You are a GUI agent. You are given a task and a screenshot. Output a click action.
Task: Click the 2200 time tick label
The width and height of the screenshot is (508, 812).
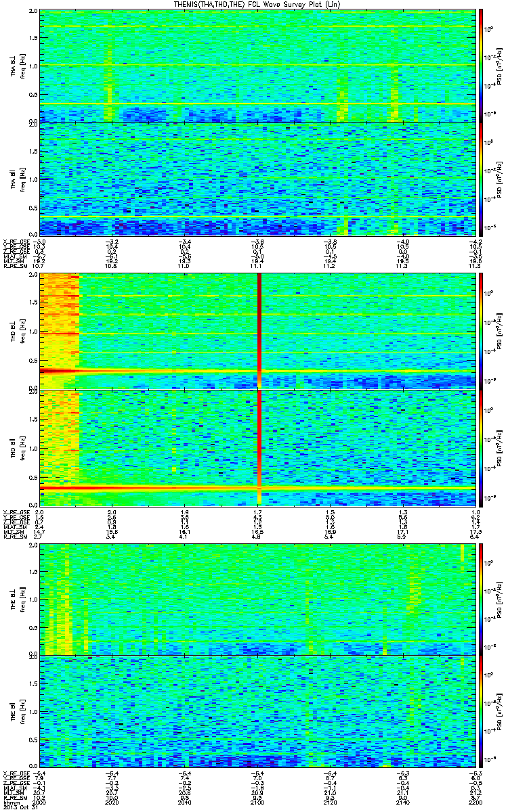476,803
